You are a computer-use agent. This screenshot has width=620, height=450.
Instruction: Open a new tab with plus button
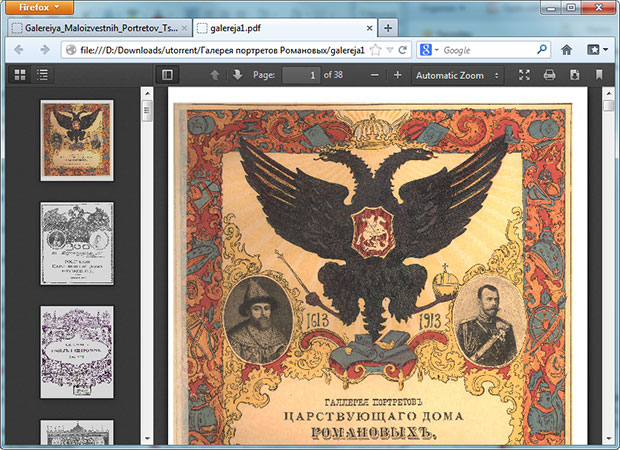click(388, 28)
